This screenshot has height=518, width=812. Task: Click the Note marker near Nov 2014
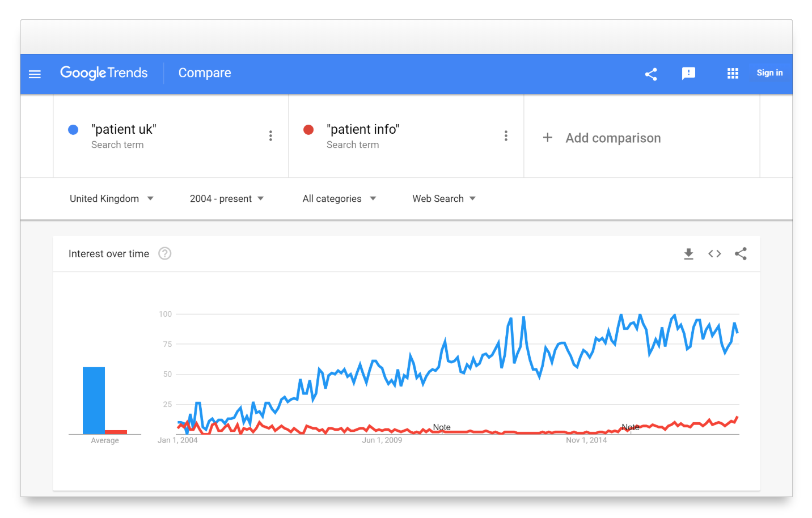coord(631,427)
